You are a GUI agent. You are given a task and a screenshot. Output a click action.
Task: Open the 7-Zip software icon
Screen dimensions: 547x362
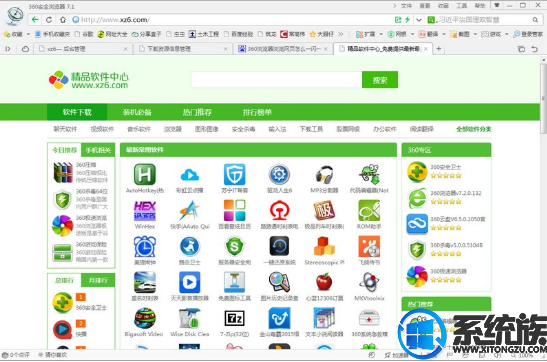(x=234, y=318)
